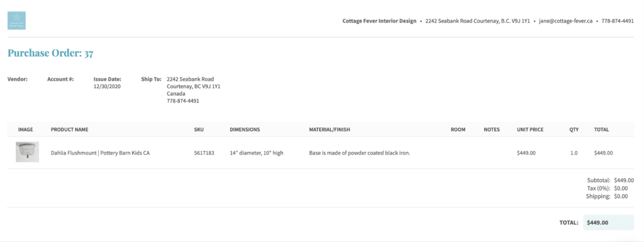The height and width of the screenshot is (242, 644).
Task: Click the Ship To address text
Action: pyautogui.click(x=194, y=89)
